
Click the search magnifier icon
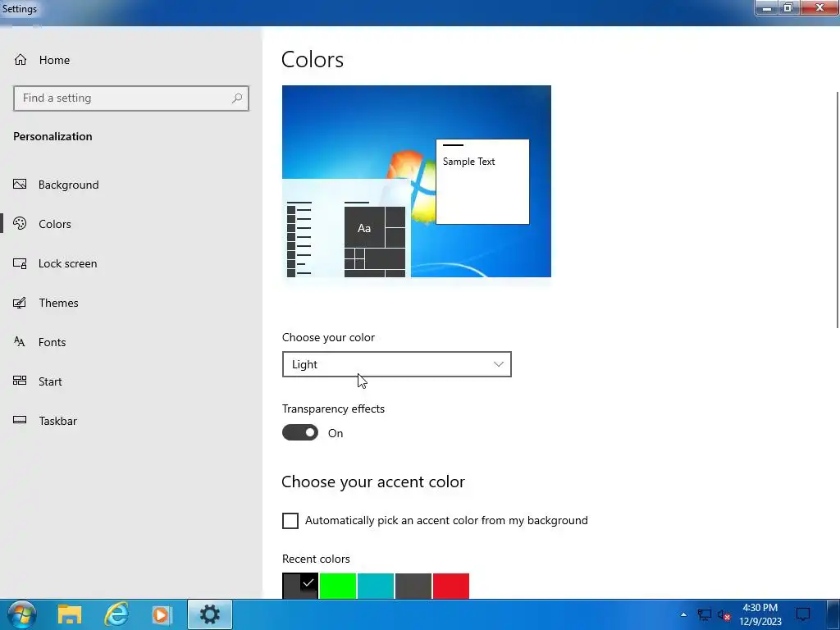point(237,98)
